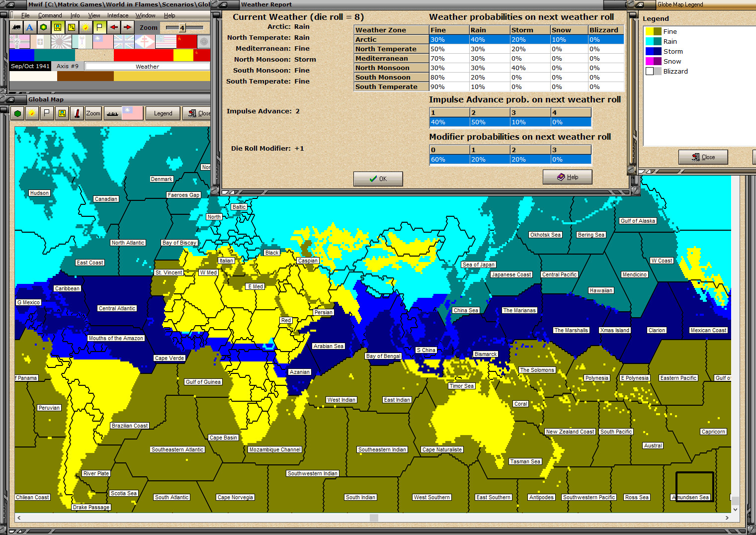The width and height of the screenshot is (756, 535).
Task: Select the United States flag
Action: click(x=166, y=41)
